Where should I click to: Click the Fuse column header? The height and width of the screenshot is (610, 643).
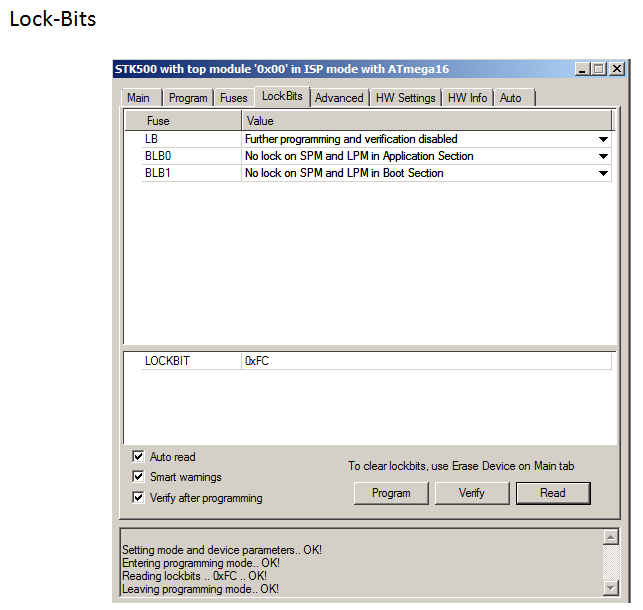(x=183, y=121)
